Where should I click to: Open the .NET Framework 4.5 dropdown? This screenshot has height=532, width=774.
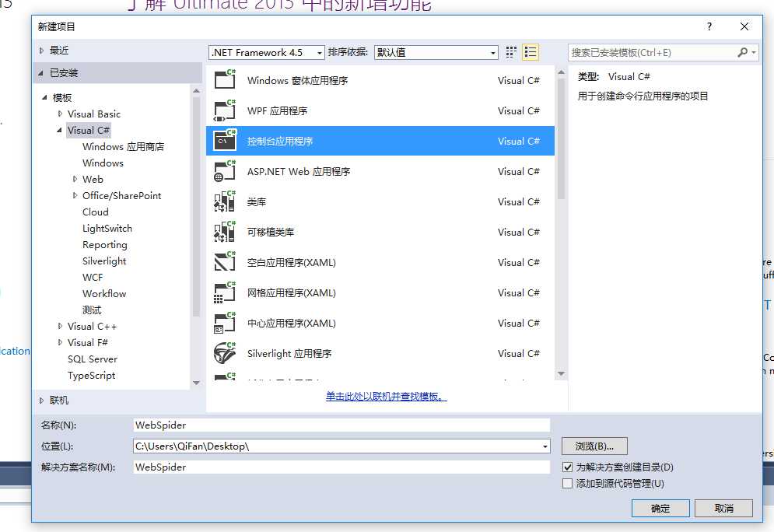tap(267, 52)
